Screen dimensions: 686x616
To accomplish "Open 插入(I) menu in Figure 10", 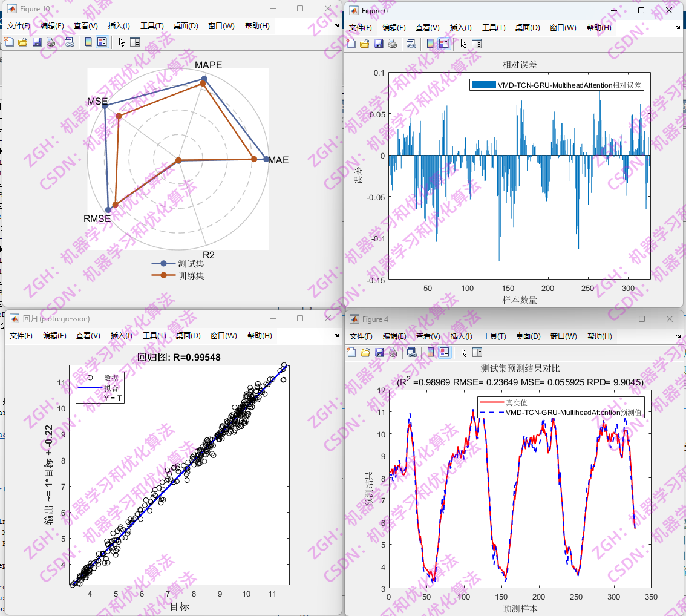I will tap(119, 26).
